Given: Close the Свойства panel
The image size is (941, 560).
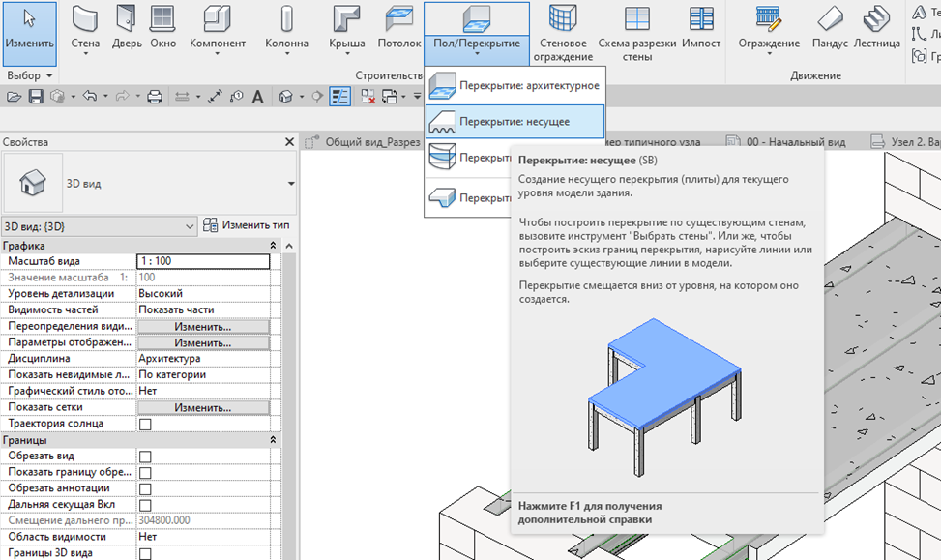Looking at the screenshot, I should [289, 141].
